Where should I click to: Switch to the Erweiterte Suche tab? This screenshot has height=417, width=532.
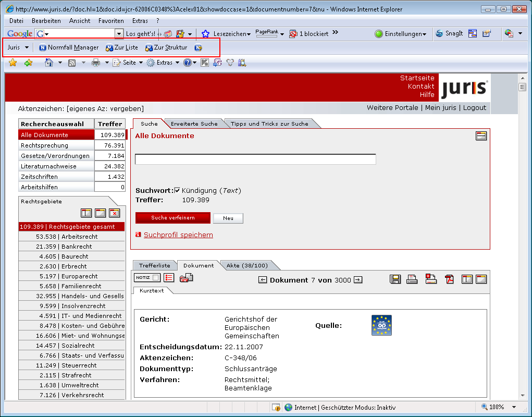click(194, 124)
